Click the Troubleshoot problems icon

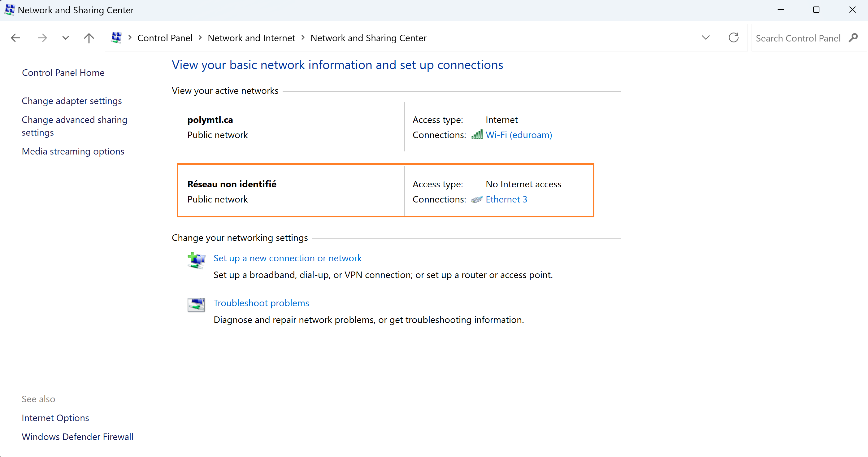pos(196,305)
